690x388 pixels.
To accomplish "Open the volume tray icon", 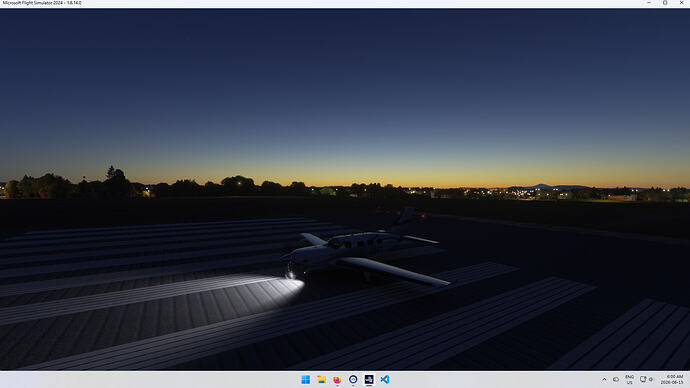I will [x=651, y=379].
